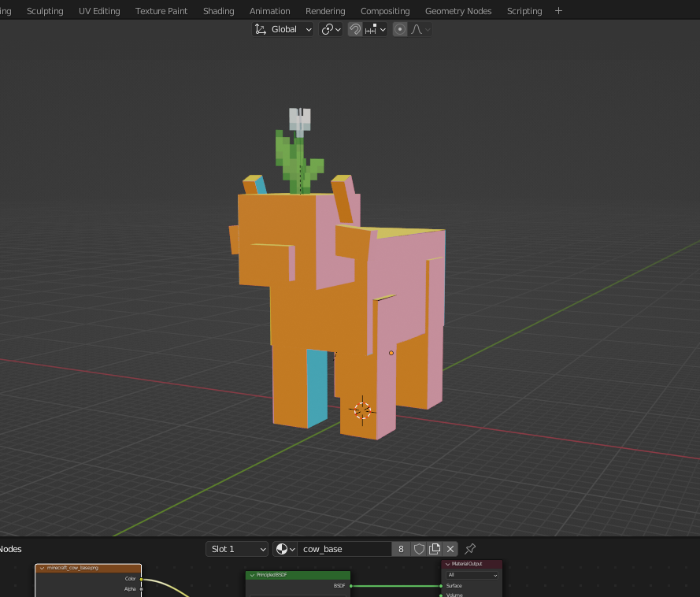
Task: Click the BSDF output socket
Action: [x=351, y=586]
